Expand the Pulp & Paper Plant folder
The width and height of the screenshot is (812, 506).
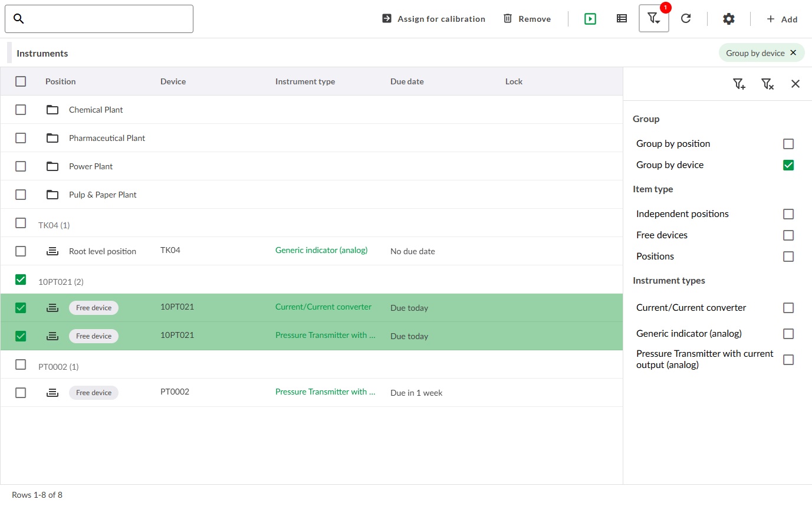(103, 195)
